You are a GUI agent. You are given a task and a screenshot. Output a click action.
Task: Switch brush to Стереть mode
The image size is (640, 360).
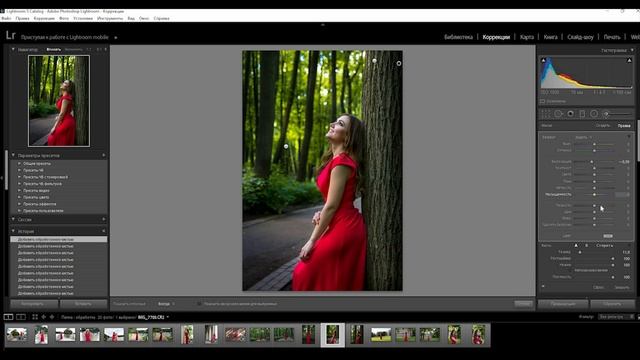[x=604, y=246]
